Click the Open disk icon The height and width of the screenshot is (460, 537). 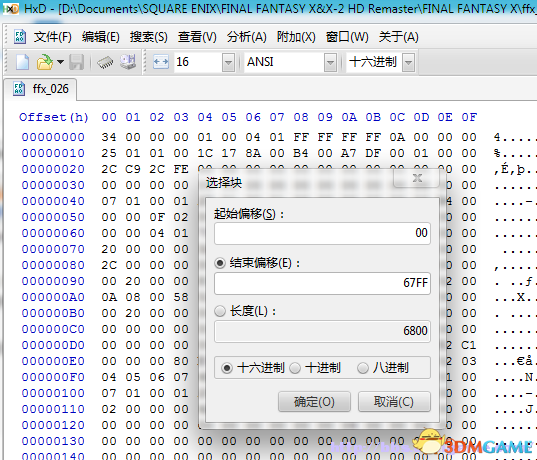(x=128, y=62)
